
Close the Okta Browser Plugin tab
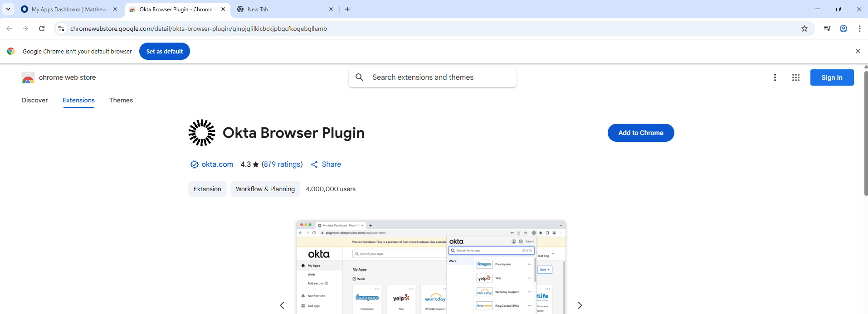223,9
